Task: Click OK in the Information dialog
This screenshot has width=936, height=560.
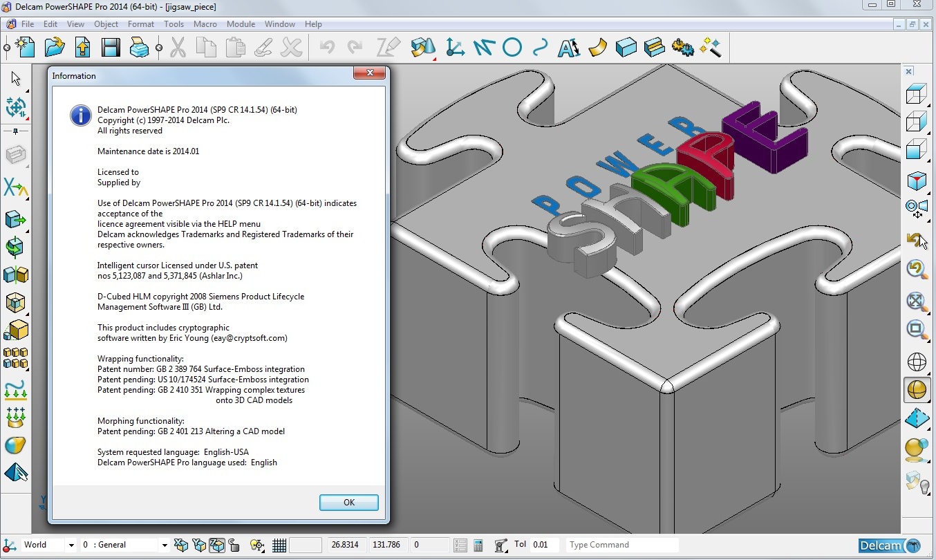Action: tap(349, 503)
